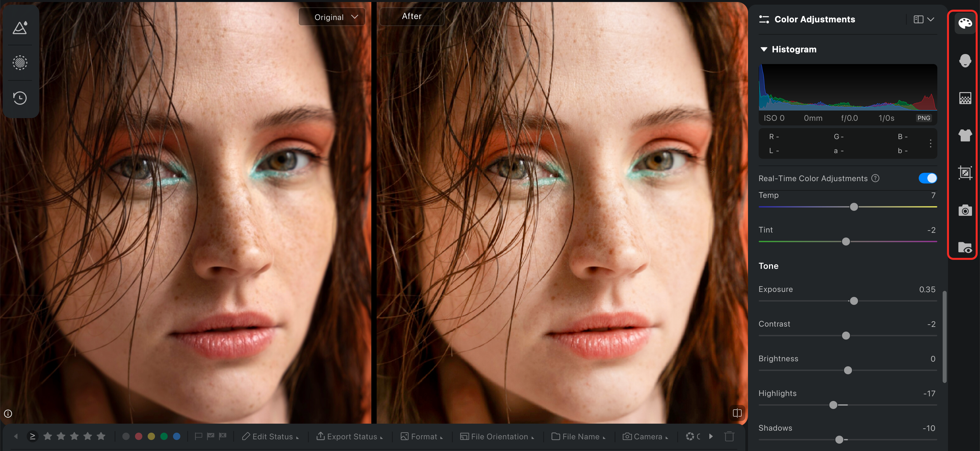Viewport: 980px width, 451px height.
Task: Click the adjustments panel vertical scrollbar
Action: click(944, 337)
